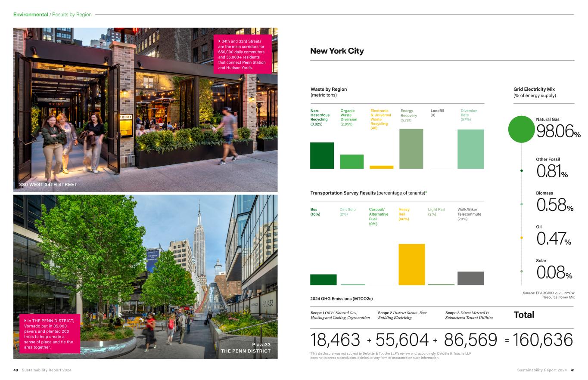Click the large green Natural Gas circle
Image resolution: width=588 pixels, height=380 pixels.
click(522, 129)
